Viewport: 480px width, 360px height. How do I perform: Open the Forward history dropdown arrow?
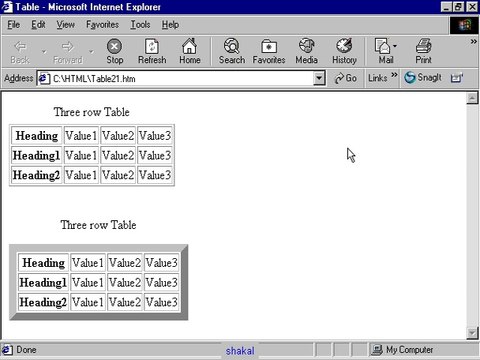(91, 52)
